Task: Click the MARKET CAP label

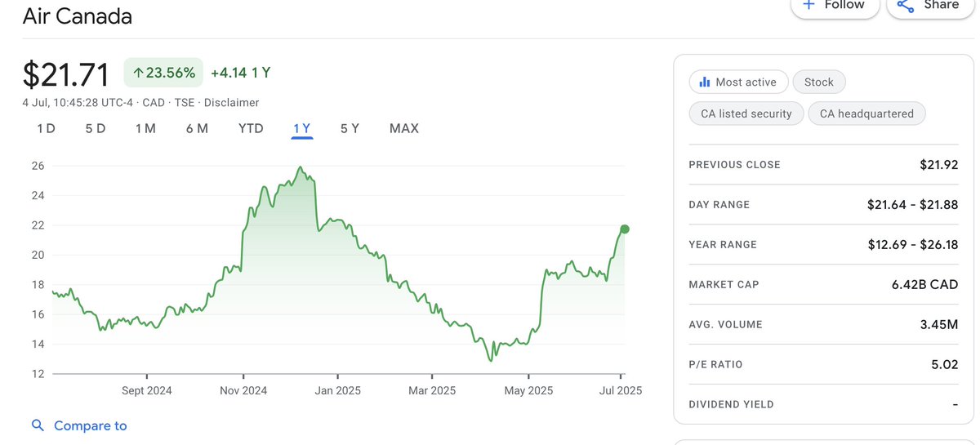Action: 724,285
